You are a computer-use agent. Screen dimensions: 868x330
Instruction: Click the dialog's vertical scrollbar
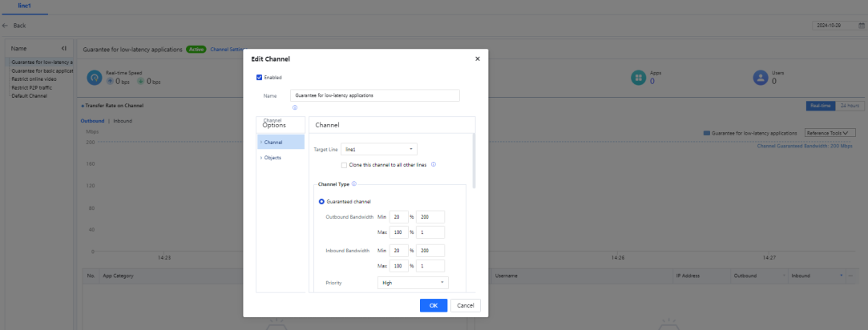click(474, 160)
